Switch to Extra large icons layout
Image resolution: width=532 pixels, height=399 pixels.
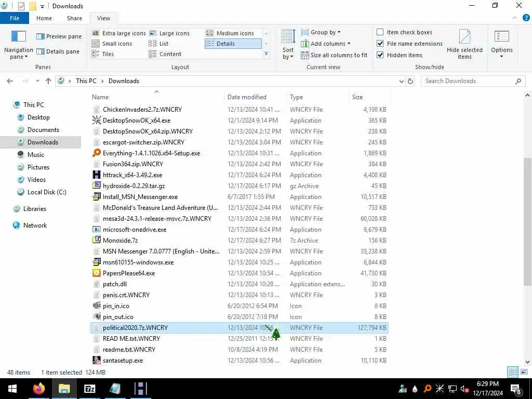click(x=119, y=33)
